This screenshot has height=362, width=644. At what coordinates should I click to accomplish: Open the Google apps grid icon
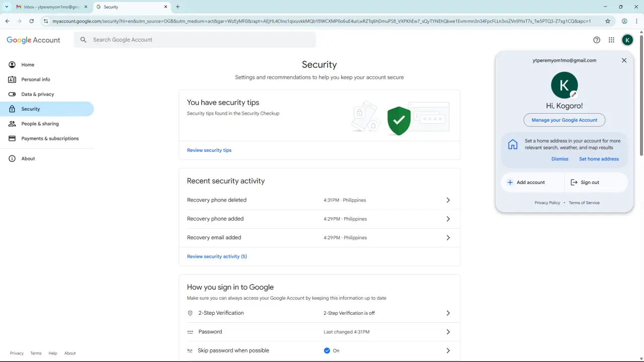click(611, 40)
